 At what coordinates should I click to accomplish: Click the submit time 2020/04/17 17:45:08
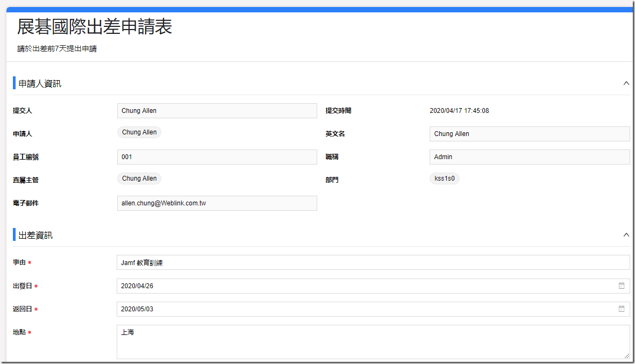coord(459,111)
